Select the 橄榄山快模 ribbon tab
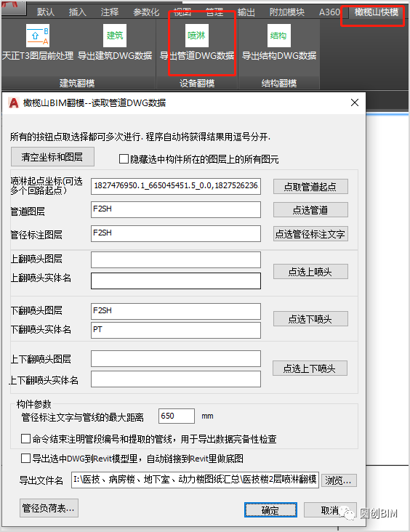Image resolution: width=410 pixels, height=532 pixels. (376, 12)
